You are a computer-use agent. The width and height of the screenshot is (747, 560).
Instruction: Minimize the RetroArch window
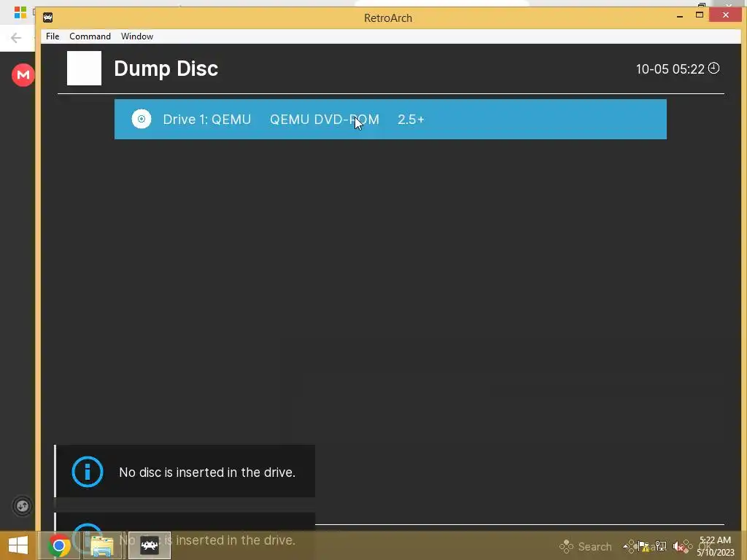click(x=680, y=16)
